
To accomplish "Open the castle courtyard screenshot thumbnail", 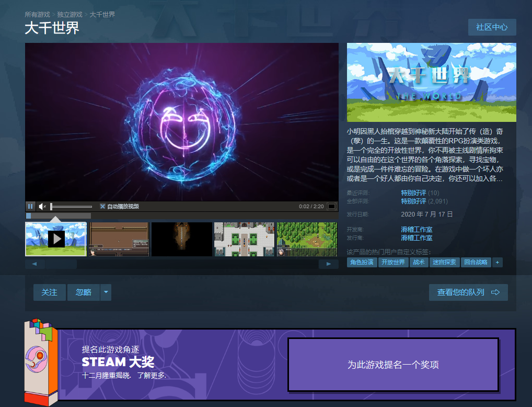I will [x=244, y=239].
